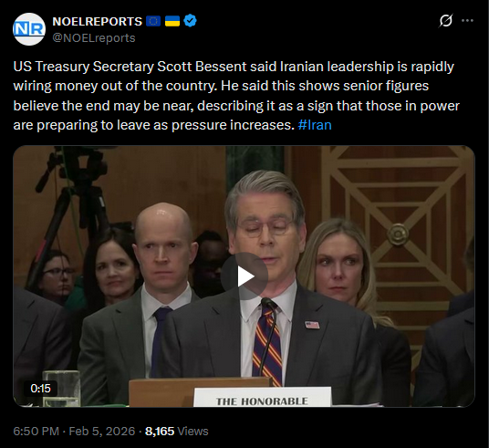Click the 0:15 video duration badge
This screenshot has width=489, height=448.
(x=40, y=389)
